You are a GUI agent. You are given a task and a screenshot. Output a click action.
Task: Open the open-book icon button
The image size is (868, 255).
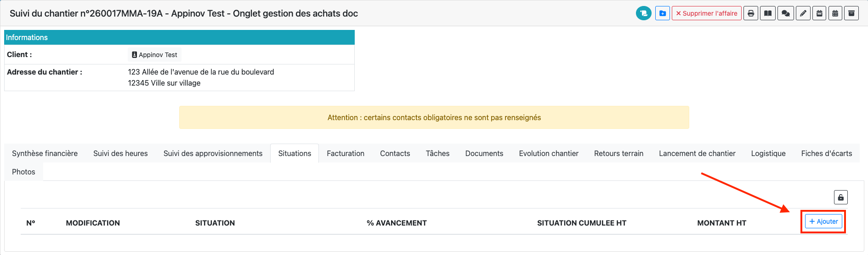point(768,13)
